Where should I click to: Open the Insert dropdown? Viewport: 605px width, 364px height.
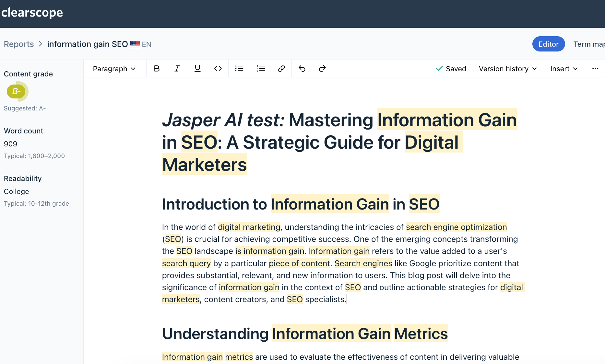564,69
